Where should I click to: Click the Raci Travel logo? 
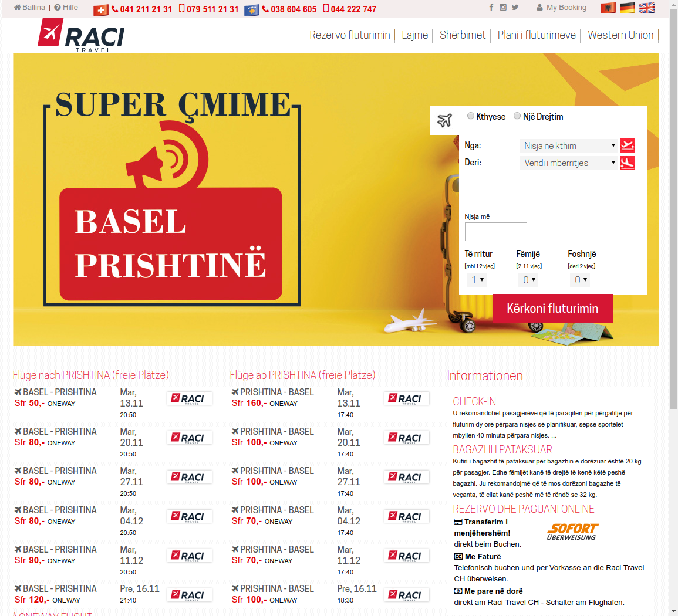(x=81, y=35)
